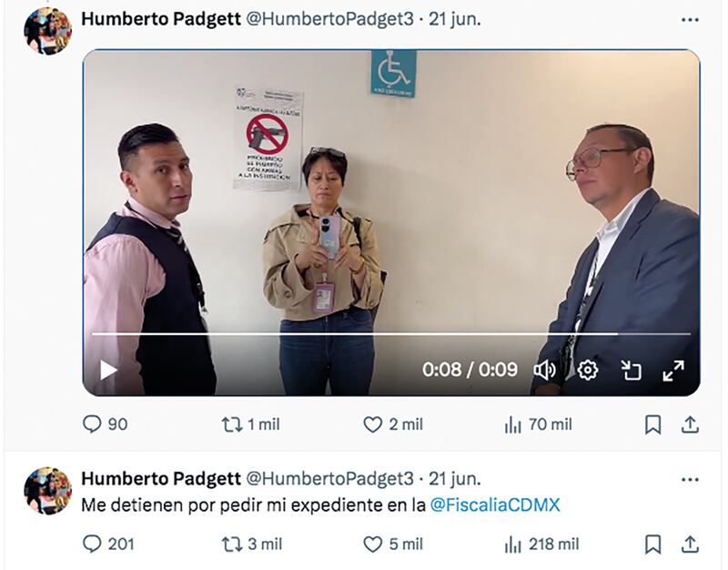This screenshot has height=570, width=728.
Task: Retweet the video tweet with 1 mil reposts
Action: (x=251, y=424)
